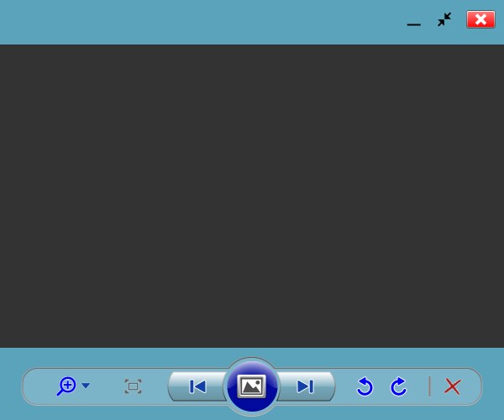Click the empty blue title bar
The image size is (504, 420).
coord(199,22)
